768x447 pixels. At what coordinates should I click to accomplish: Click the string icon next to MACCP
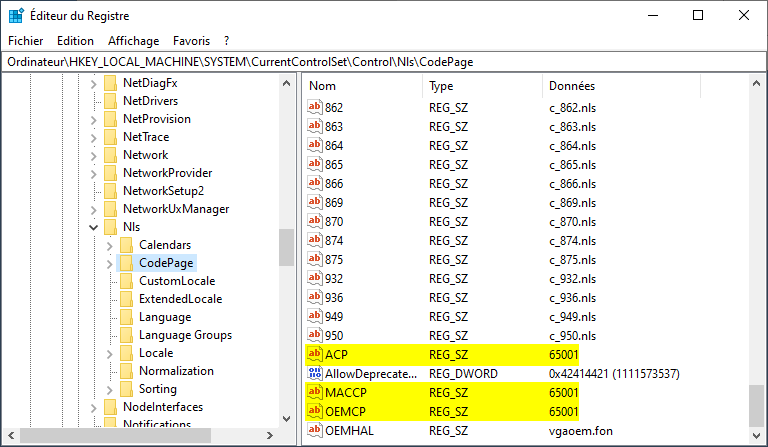[316, 392]
